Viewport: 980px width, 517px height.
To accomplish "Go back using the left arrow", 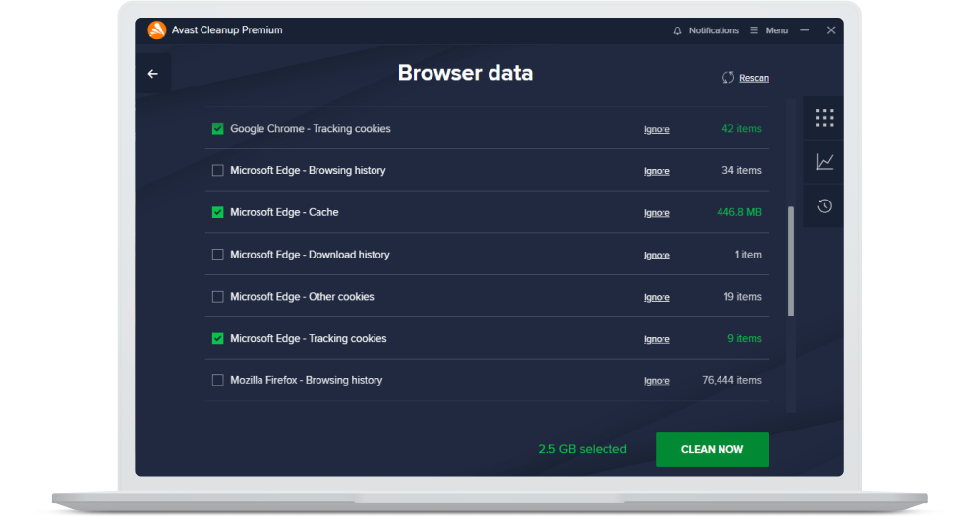I will (x=152, y=74).
